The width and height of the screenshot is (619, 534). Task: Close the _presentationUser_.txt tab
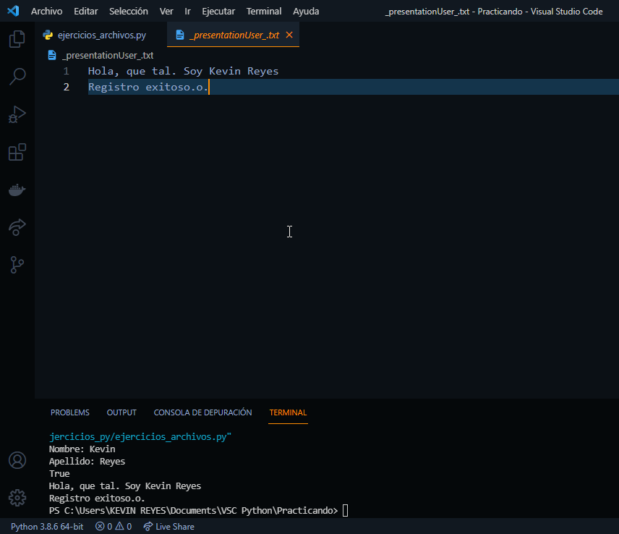(x=290, y=35)
